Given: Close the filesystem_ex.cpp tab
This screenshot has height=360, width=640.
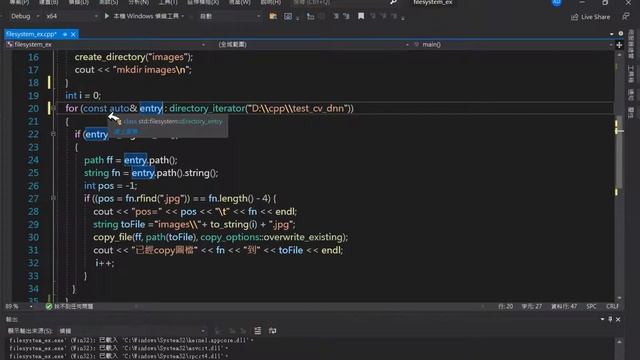Looking at the screenshot, I should 73,34.
